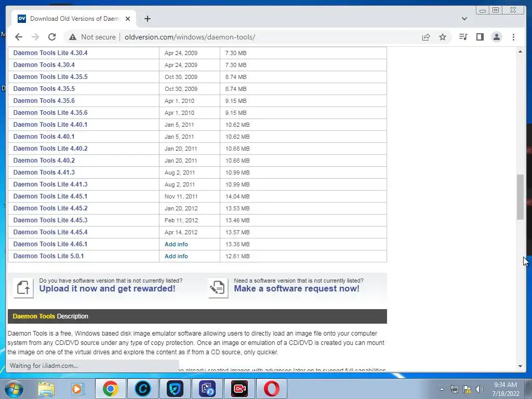Open the Chrome profile avatar
Image resolution: width=532 pixels, height=399 pixels.
(496, 37)
